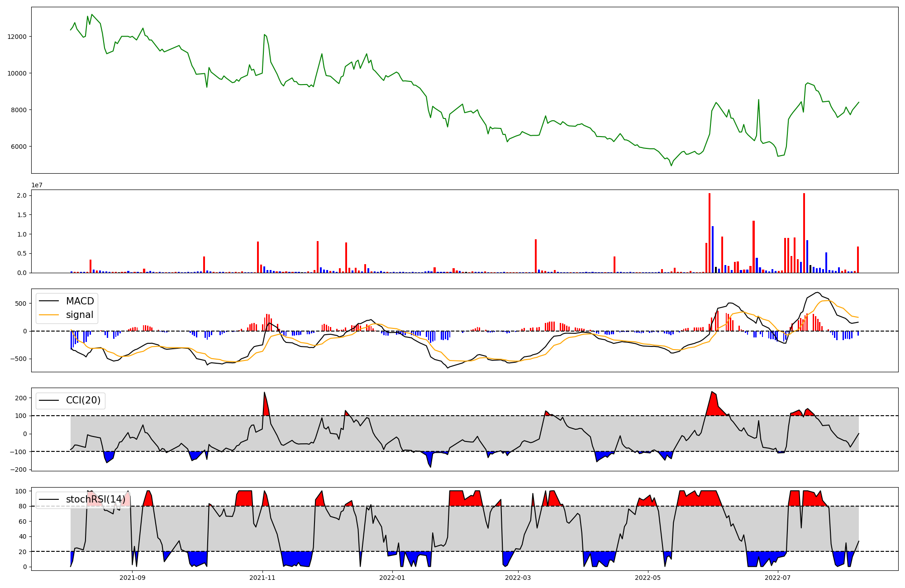Click the CCI(20) legend entry
The image size is (905, 588).
coord(83,400)
